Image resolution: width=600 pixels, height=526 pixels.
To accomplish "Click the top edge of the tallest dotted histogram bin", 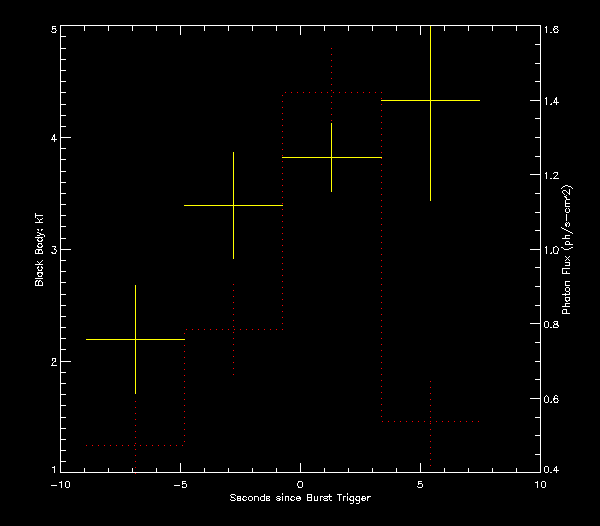I will pyautogui.click(x=331, y=93).
